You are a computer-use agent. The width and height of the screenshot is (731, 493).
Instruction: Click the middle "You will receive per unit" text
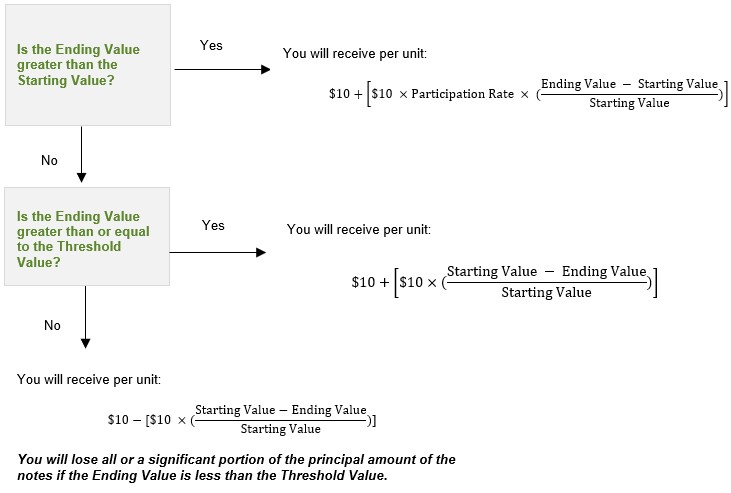[358, 229]
